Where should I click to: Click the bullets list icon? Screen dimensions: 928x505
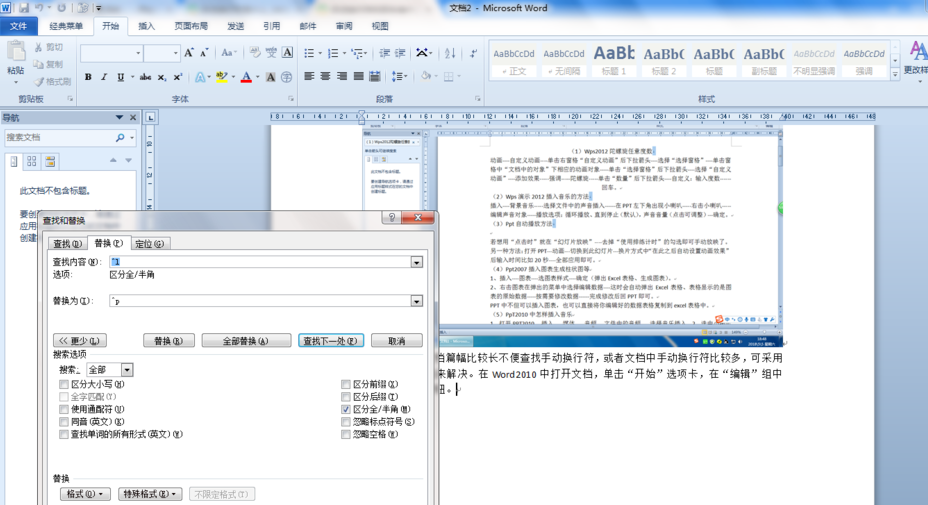coord(309,53)
